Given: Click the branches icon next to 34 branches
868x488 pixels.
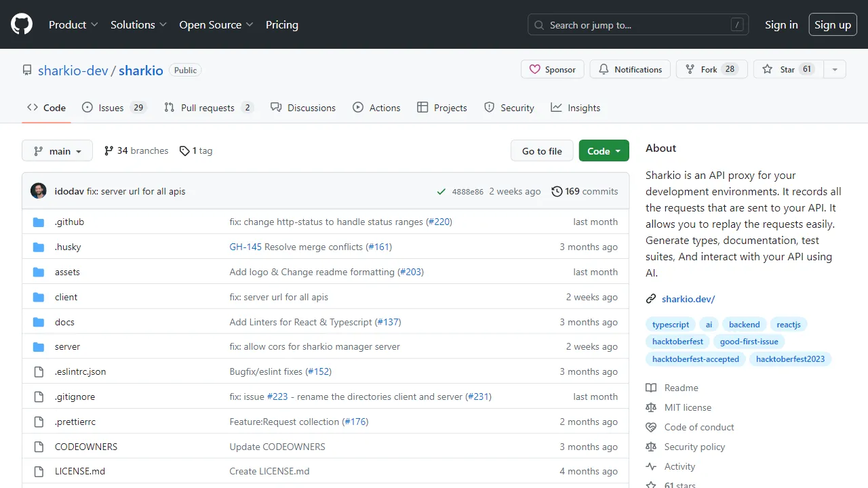Looking at the screenshot, I should 108,150.
